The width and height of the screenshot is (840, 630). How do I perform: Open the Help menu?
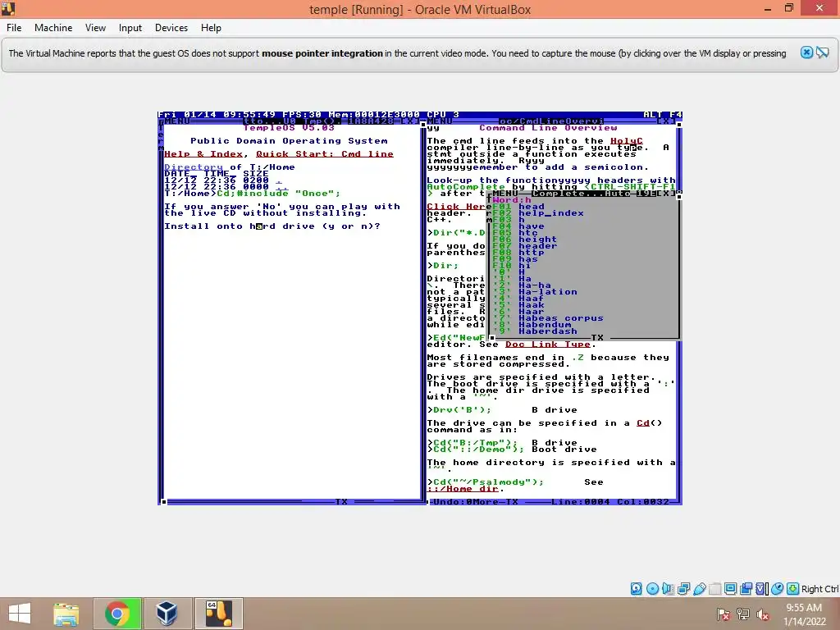(x=211, y=28)
